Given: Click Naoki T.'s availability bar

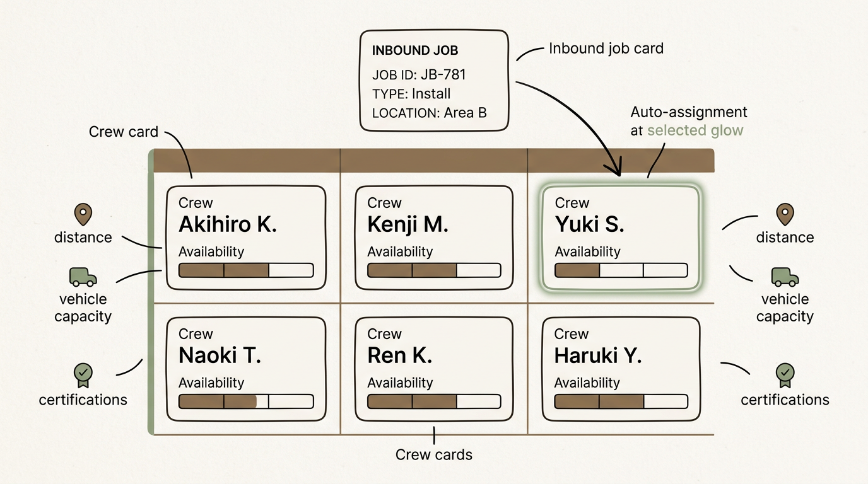Looking at the screenshot, I should click(x=246, y=401).
